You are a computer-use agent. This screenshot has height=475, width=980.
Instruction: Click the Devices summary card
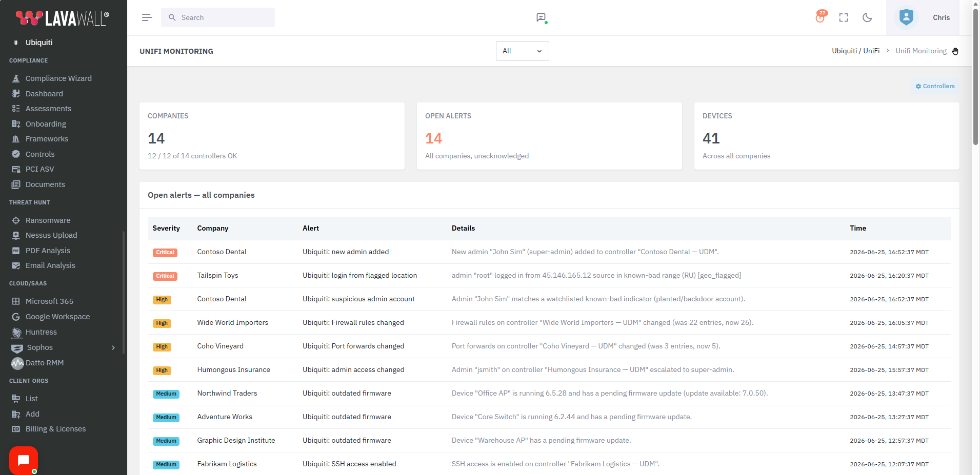click(827, 136)
